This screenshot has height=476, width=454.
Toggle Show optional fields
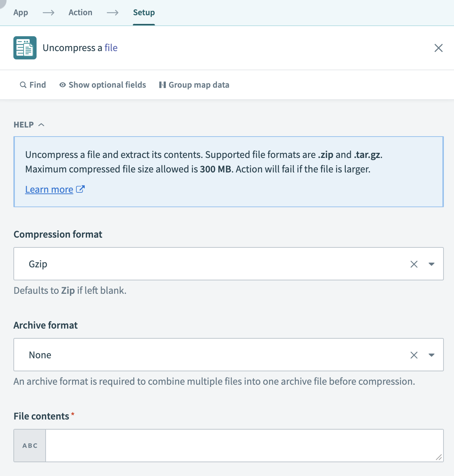click(x=103, y=85)
